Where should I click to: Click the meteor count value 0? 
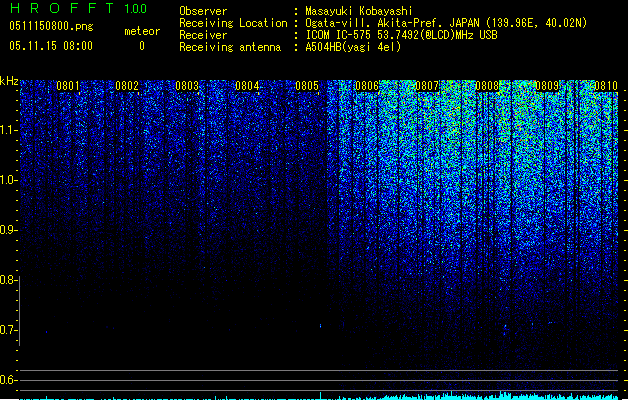coord(142,46)
